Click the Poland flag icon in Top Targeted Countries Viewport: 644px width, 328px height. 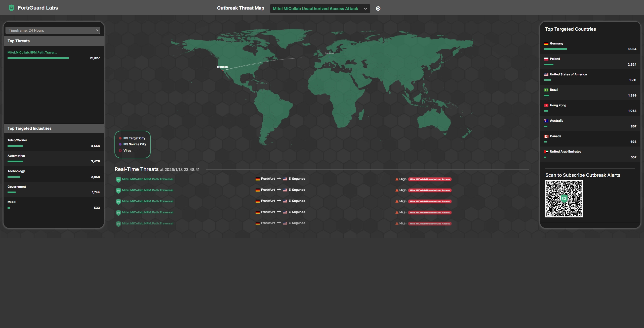click(x=546, y=59)
